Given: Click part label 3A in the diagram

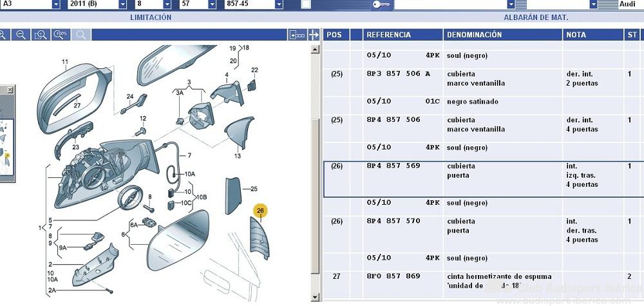Looking at the screenshot, I should pos(180,93).
